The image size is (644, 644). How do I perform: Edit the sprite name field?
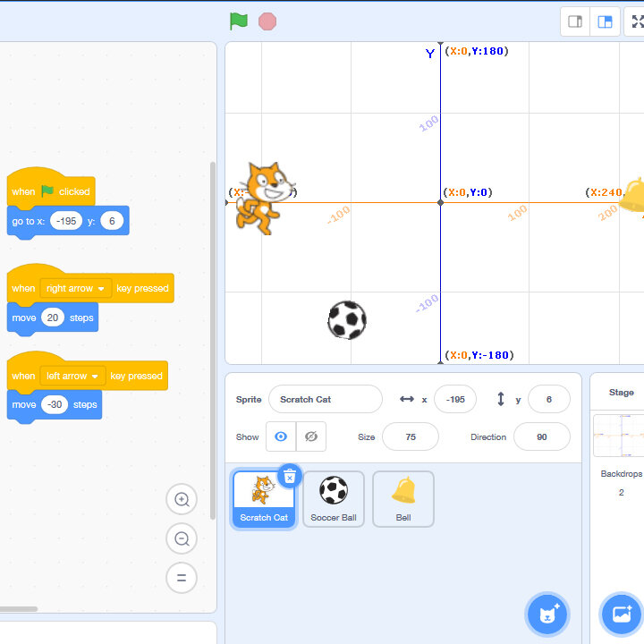(326, 399)
